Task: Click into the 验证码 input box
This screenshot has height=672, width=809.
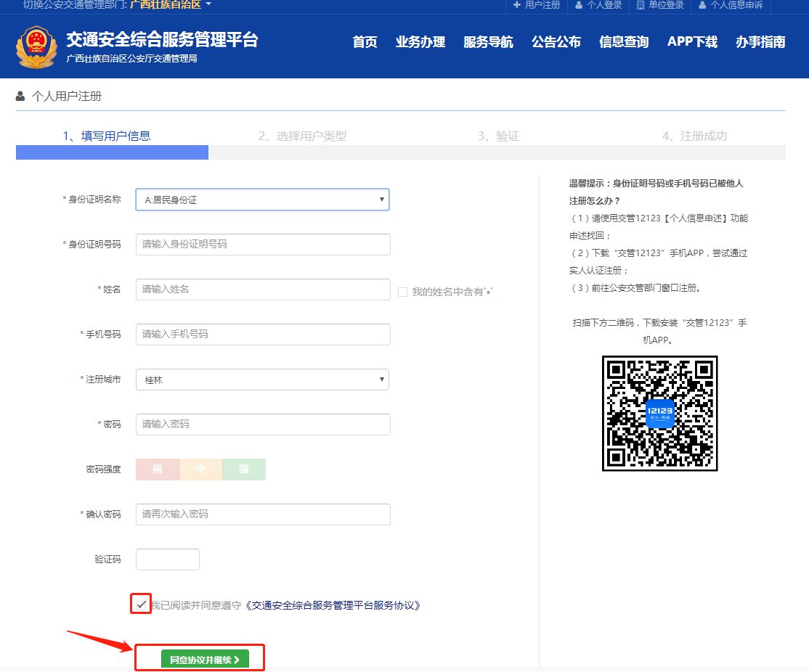Action: [167, 560]
